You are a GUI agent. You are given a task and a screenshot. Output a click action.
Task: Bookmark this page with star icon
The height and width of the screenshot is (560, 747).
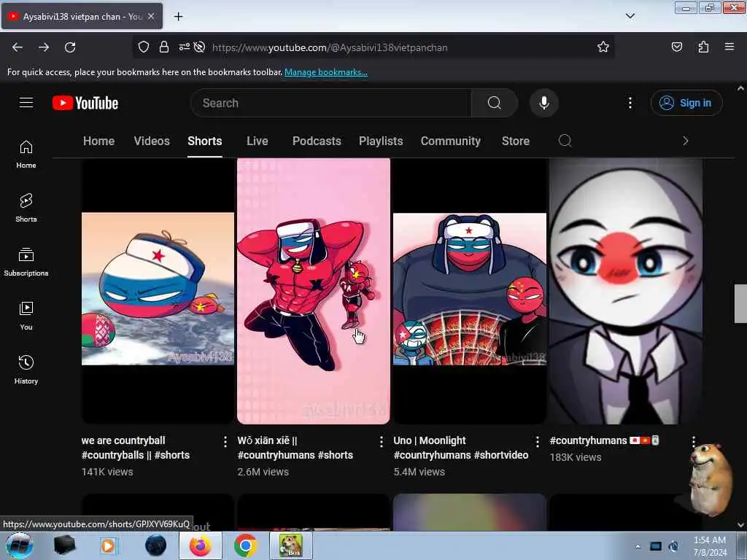pos(603,47)
